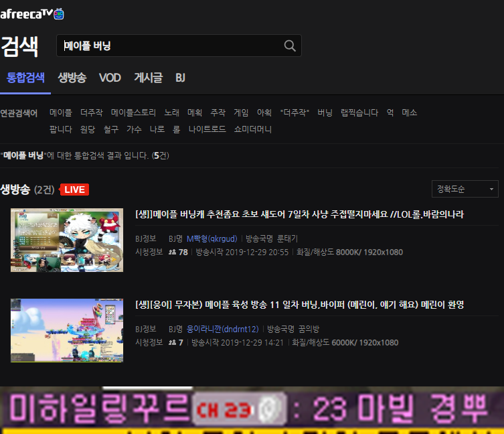Click related keyword 가수
504x434 pixels.
click(x=134, y=129)
